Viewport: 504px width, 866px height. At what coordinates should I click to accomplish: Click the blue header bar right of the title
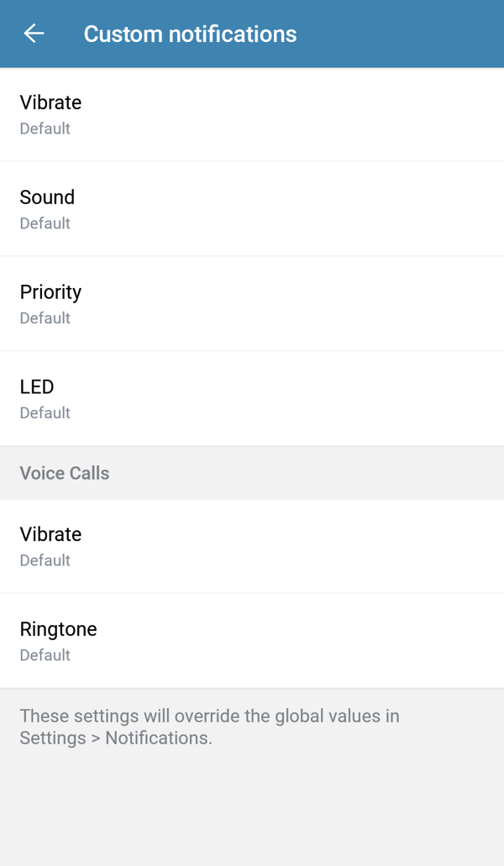click(403, 34)
